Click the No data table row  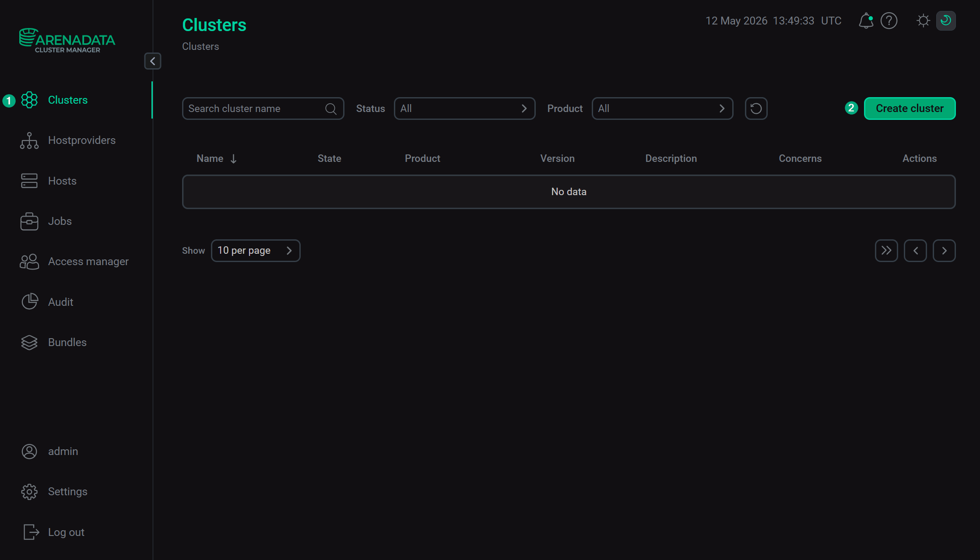tap(569, 192)
